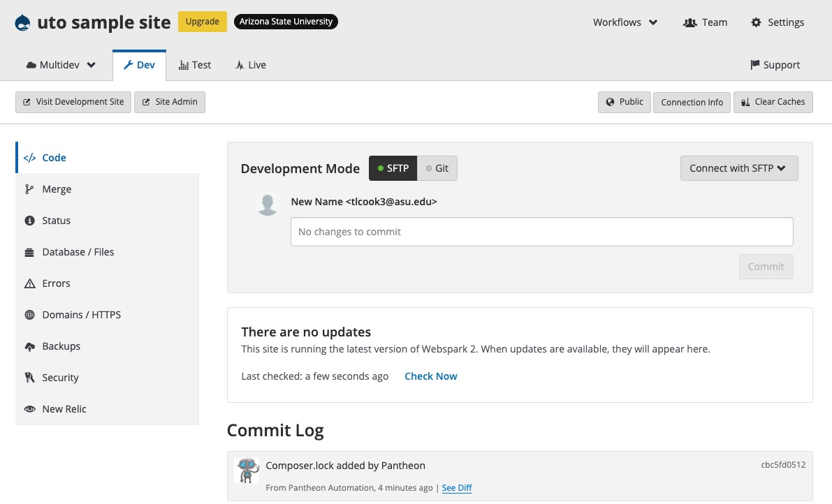832x504 pixels.
Task: Open the Status section in sidebar
Action: click(107, 221)
